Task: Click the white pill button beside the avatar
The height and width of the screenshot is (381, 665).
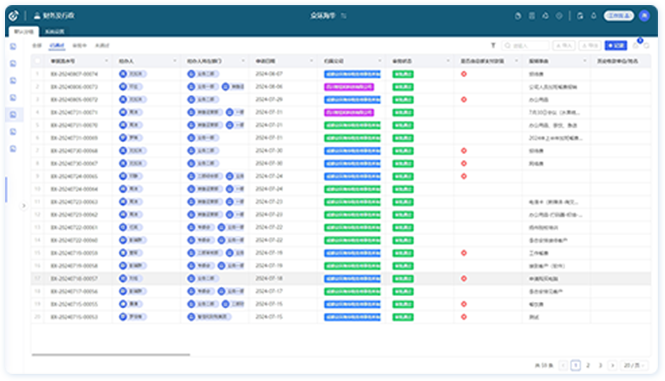Action: [619, 16]
